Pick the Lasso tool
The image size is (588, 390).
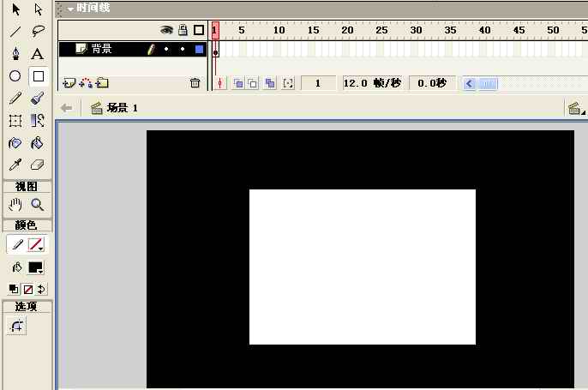pyautogui.click(x=37, y=31)
